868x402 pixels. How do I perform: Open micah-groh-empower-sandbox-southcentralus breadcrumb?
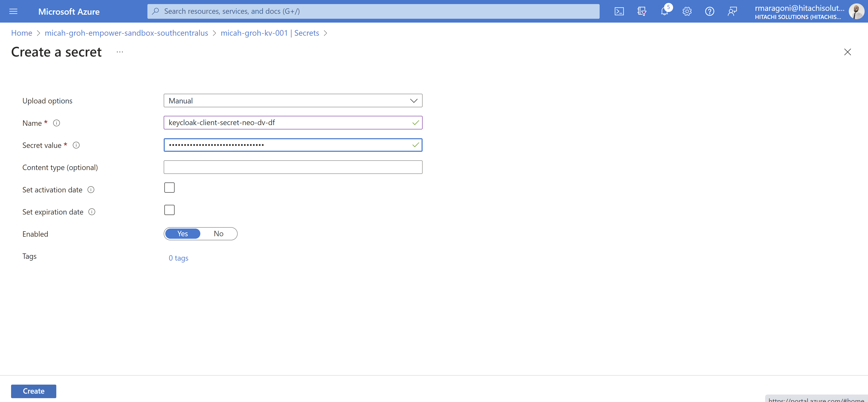tap(126, 33)
